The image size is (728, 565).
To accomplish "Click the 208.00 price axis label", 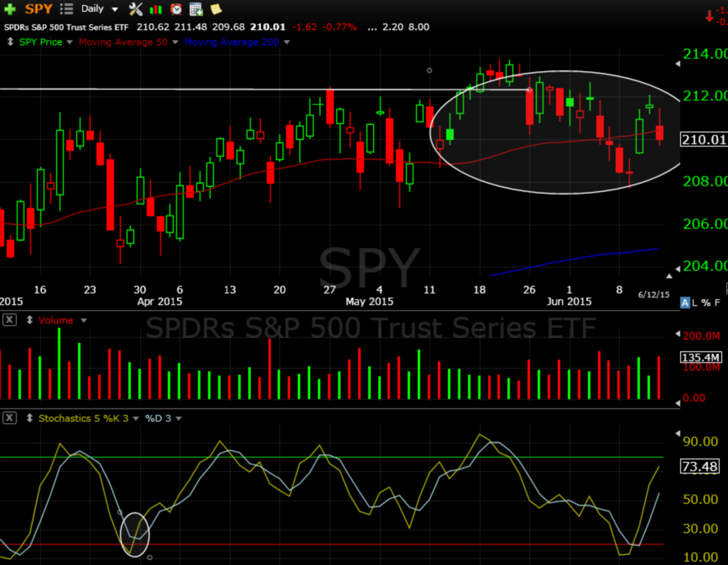I will coord(705,181).
